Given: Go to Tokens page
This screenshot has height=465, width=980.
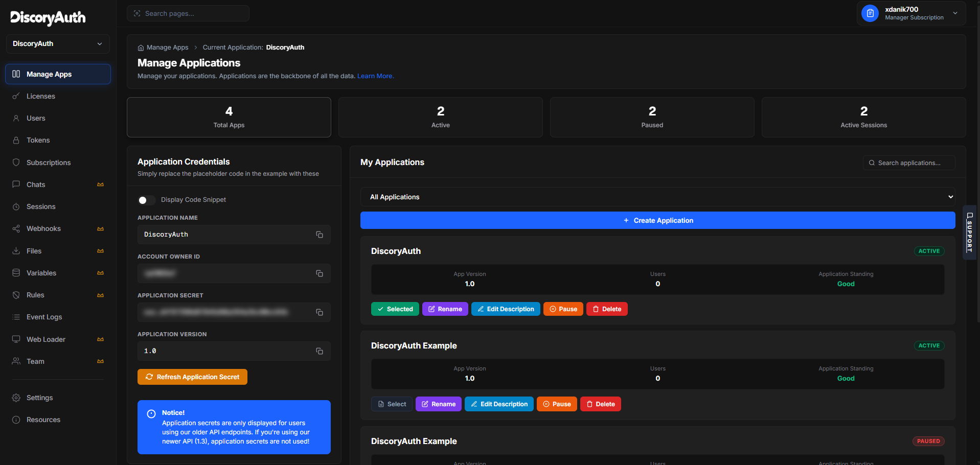Looking at the screenshot, I should [58, 140].
